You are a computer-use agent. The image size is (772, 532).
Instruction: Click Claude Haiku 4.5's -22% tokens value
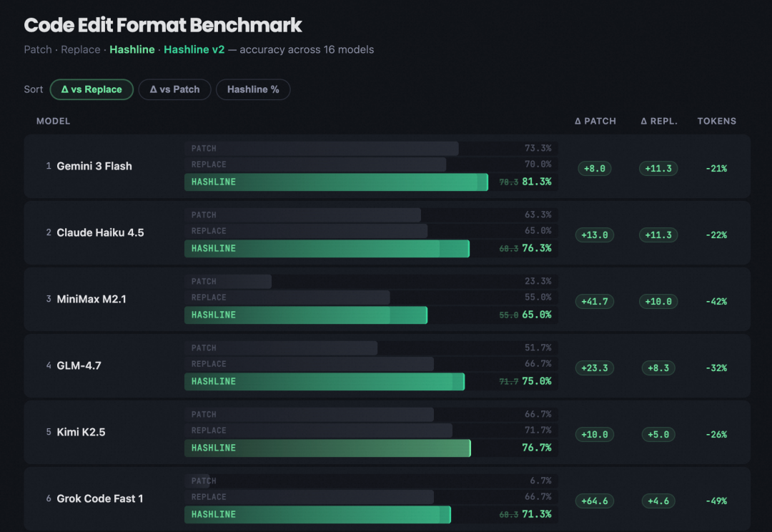[716, 235]
